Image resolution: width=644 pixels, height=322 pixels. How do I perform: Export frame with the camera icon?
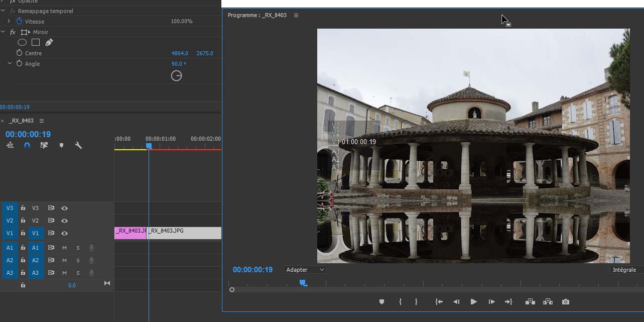(x=566, y=302)
